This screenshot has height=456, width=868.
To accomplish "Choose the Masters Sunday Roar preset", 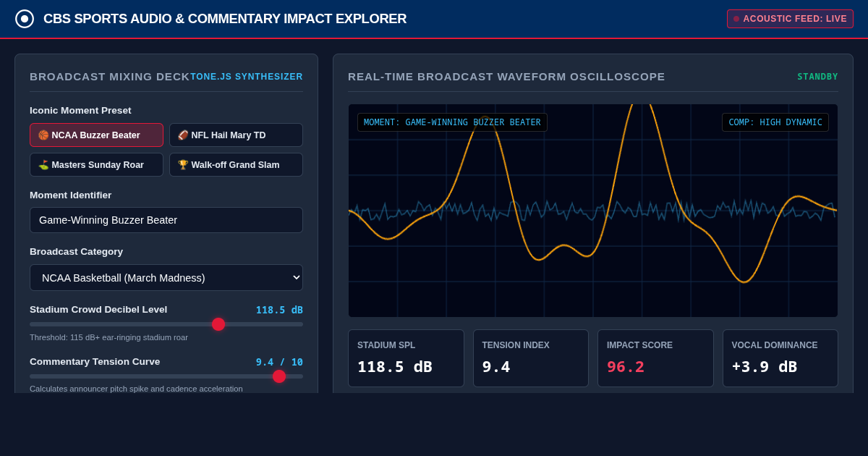I will coord(96,165).
